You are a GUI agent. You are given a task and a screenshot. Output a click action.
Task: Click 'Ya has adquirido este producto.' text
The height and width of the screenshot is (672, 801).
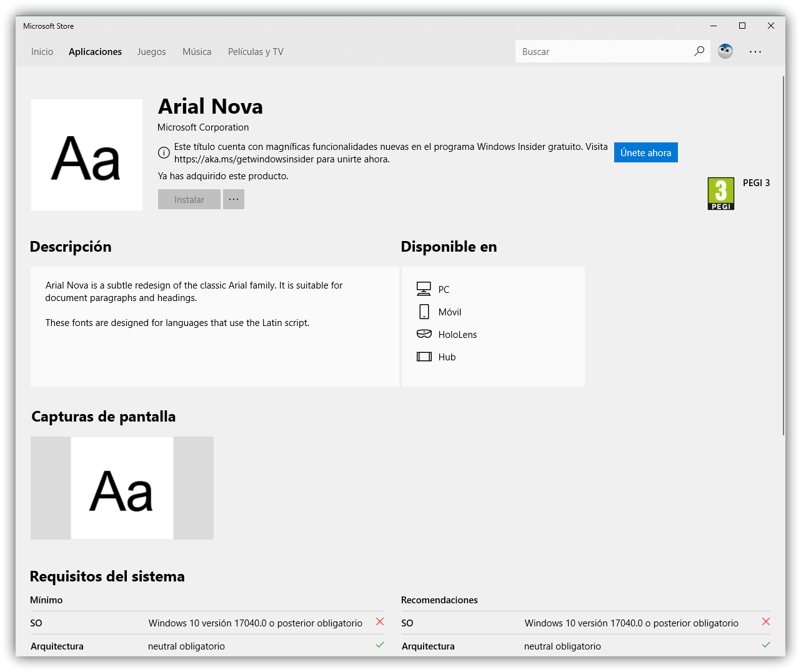(x=223, y=176)
